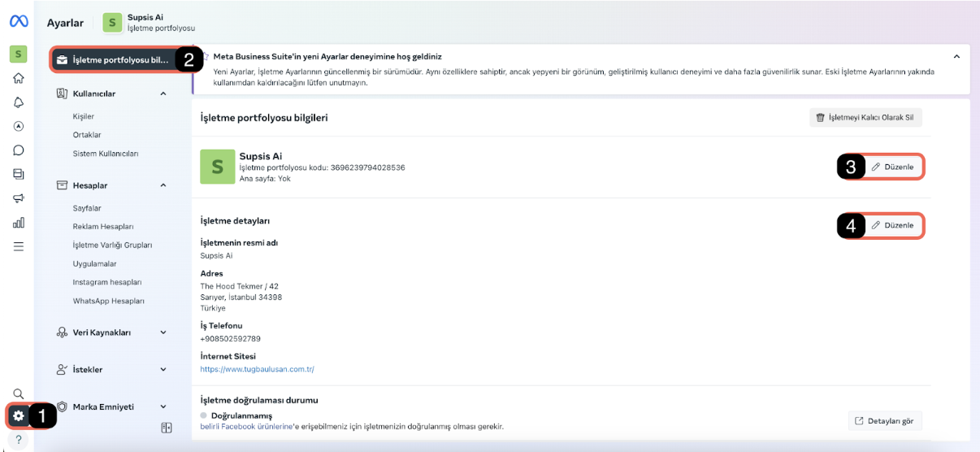
Task: Toggle the sidebar collapse panel icon
Action: tap(167, 428)
